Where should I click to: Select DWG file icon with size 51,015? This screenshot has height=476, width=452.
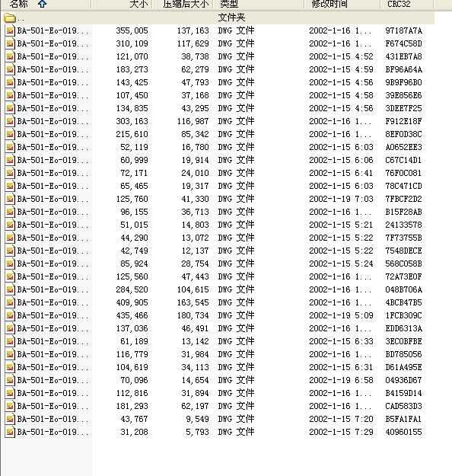pos(10,225)
